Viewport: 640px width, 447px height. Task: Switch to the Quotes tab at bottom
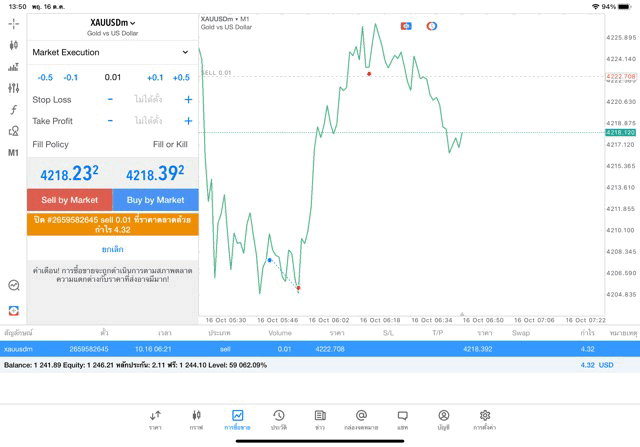pos(155,419)
